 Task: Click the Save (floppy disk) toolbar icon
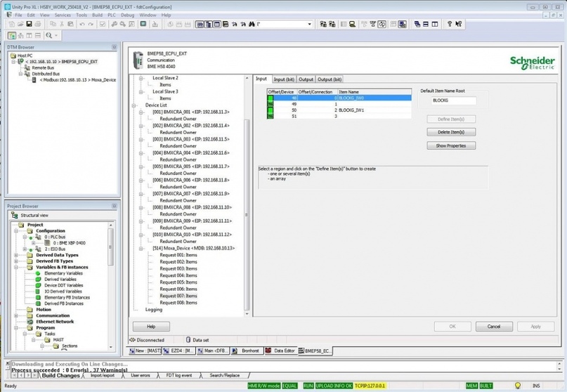tap(29, 24)
